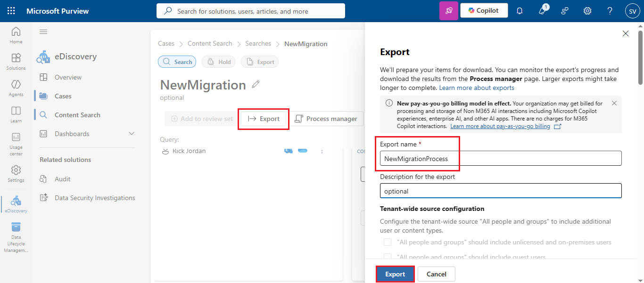Open the SV account avatar
Image resolution: width=644 pixels, height=283 pixels.
click(632, 11)
